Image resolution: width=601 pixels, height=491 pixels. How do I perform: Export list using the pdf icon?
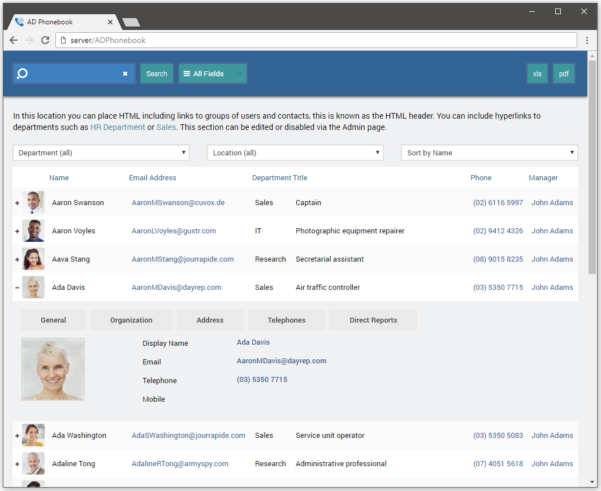pyautogui.click(x=564, y=74)
